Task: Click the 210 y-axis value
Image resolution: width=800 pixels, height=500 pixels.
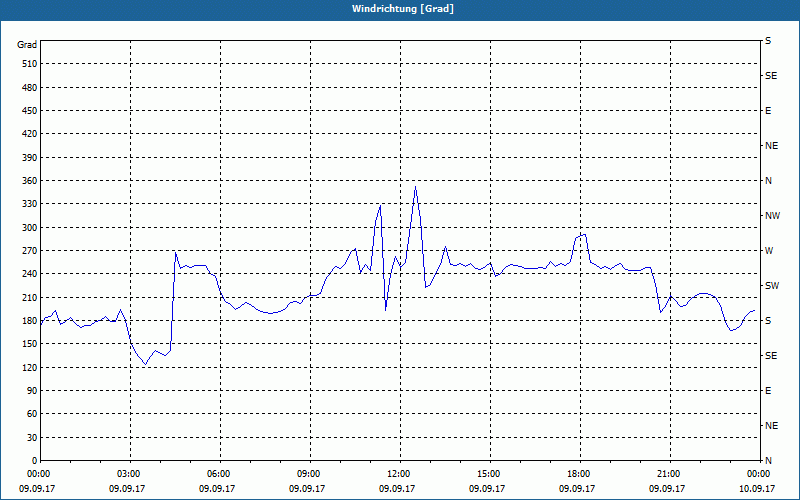Action: click(x=30, y=297)
